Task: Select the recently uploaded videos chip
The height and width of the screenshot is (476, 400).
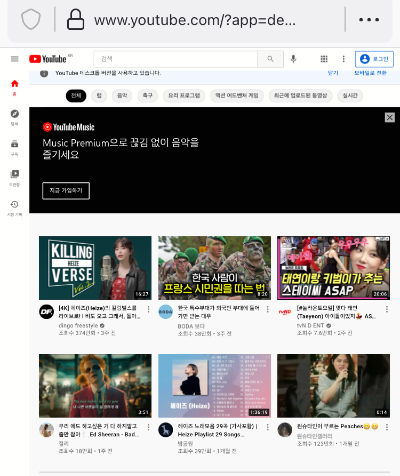Action: click(301, 96)
